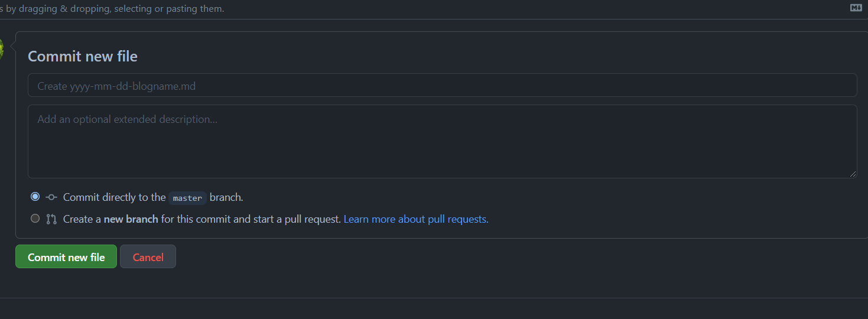This screenshot has width=868, height=319.
Task: Click the "for this commit and start a pull request" text
Action: [251, 219]
